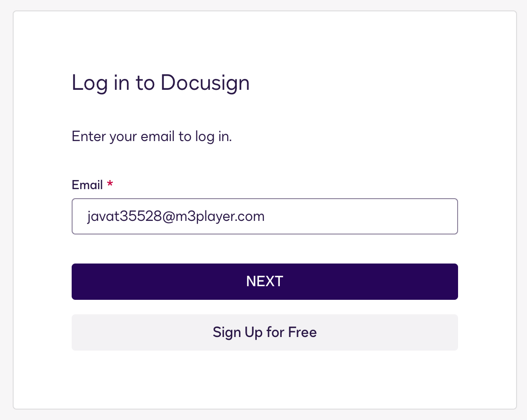The width and height of the screenshot is (527, 420).
Task: Click the 'Log in' words in heading
Action: 100,83
